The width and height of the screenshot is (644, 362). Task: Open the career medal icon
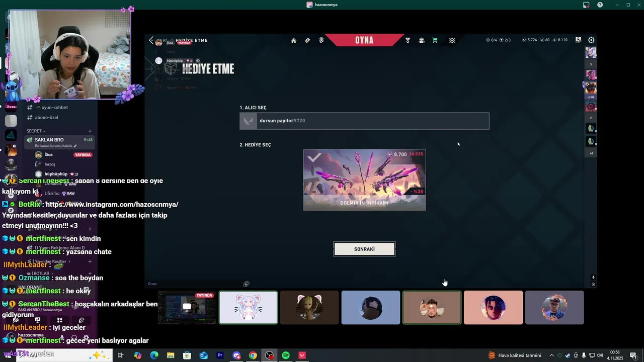[x=408, y=40]
